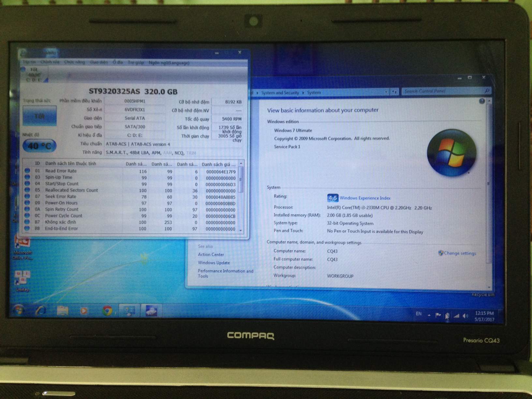The width and height of the screenshot is (532, 399).
Task: Click the address bar refresh button
Action: (394, 92)
